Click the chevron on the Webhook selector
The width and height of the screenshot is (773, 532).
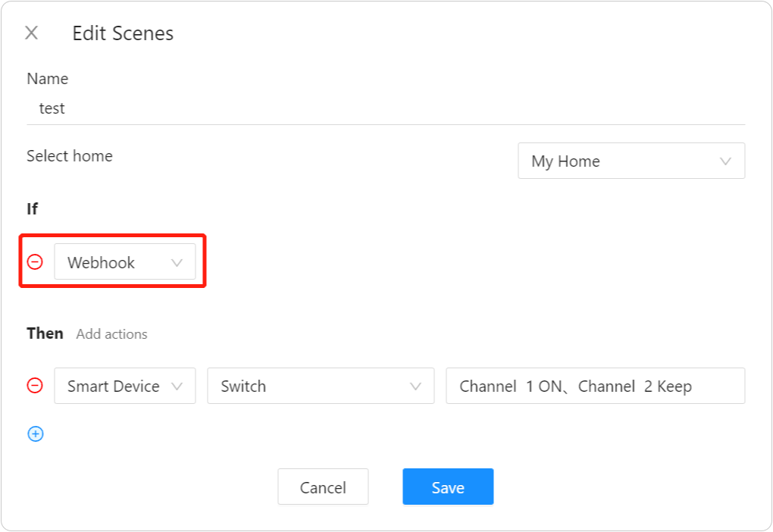177,261
